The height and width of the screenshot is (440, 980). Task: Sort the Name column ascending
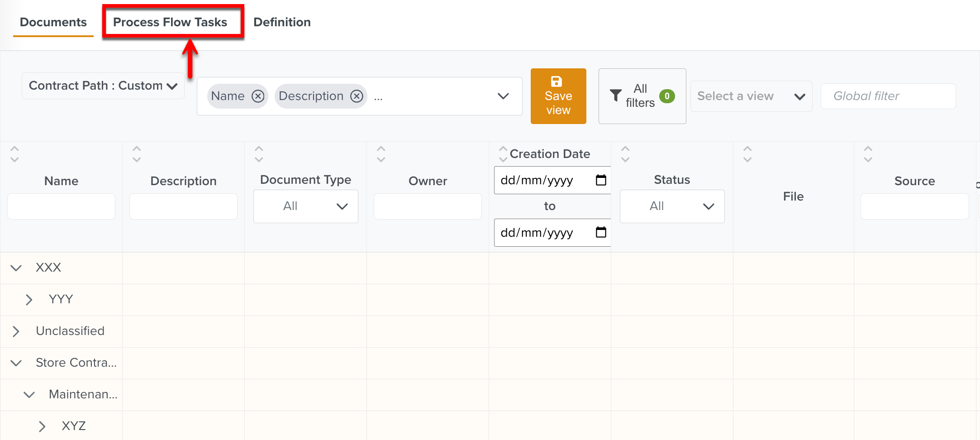14,148
